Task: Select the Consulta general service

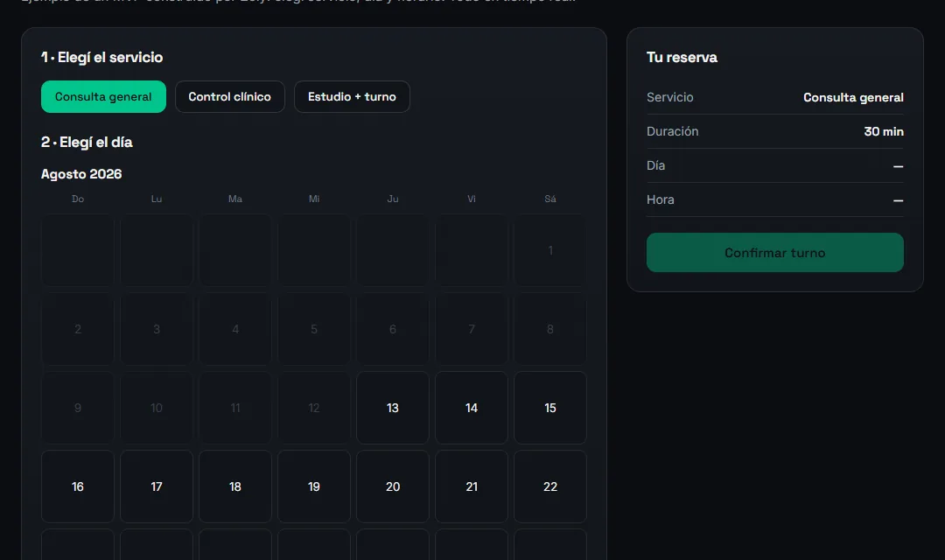Action: 103,96
